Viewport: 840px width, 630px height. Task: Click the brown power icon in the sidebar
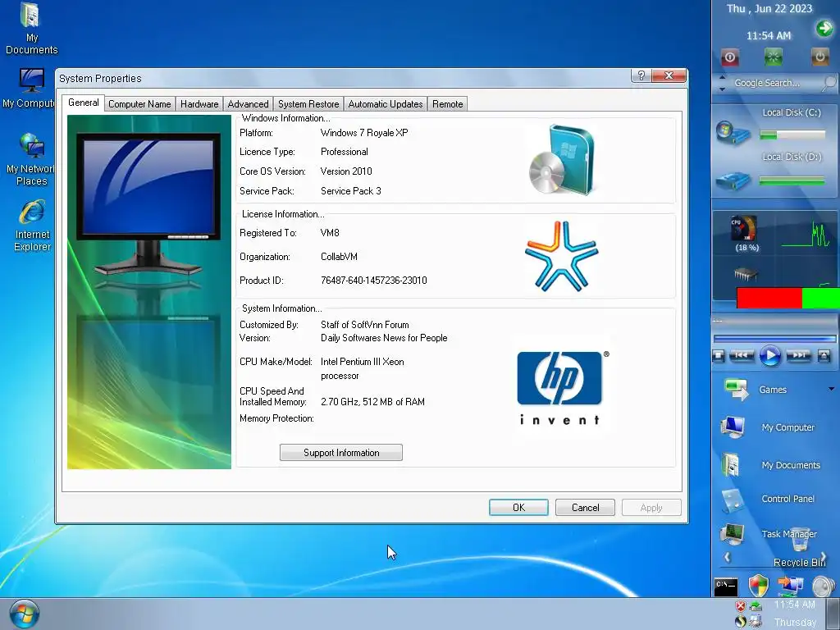pyautogui.click(x=819, y=57)
